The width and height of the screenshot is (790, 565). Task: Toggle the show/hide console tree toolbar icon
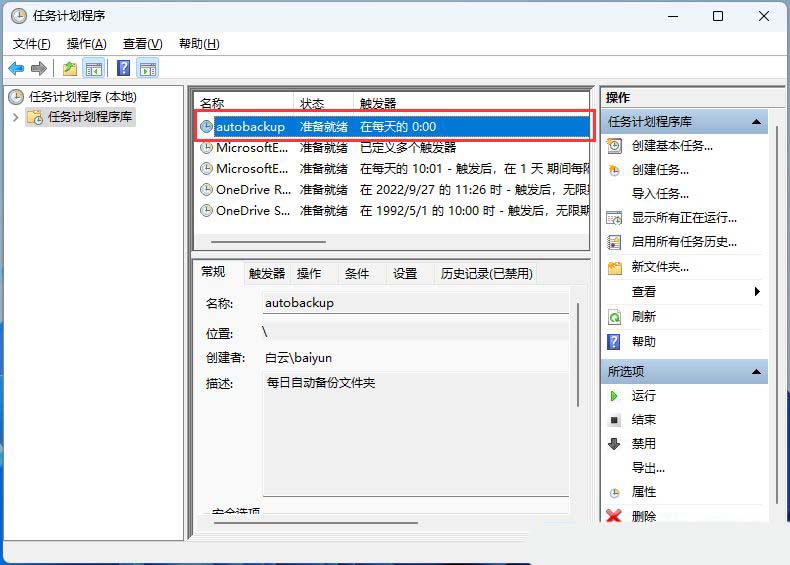(94, 69)
